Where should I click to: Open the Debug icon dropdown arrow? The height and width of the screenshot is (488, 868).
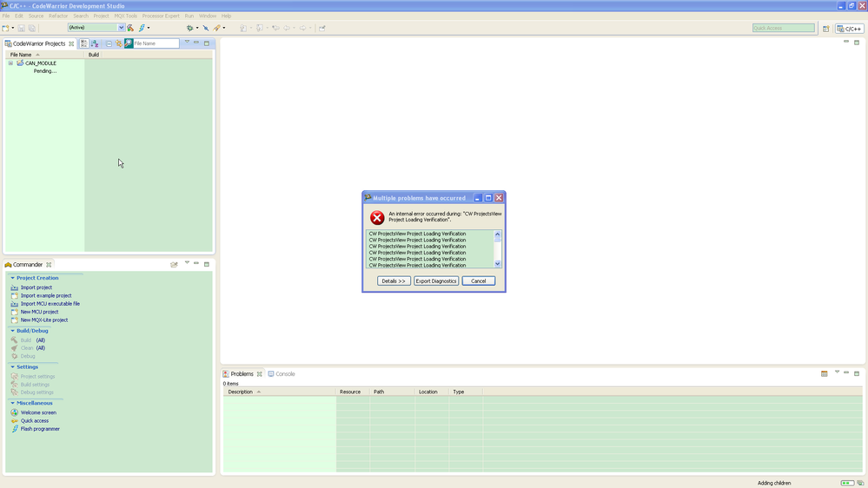197,28
